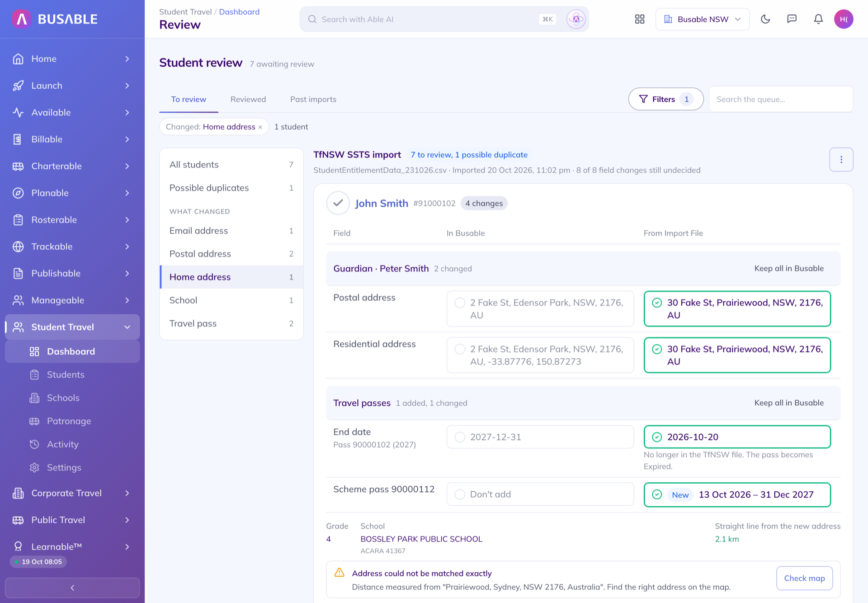Switch to the Past imports tab
868x603 pixels.
coord(313,100)
